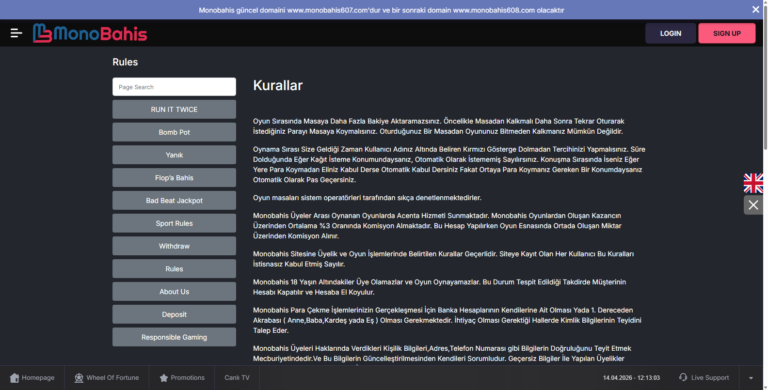Viewport: 768px width, 390px height.
Task: Select Bomb Pot in sidebar
Action: click(174, 132)
